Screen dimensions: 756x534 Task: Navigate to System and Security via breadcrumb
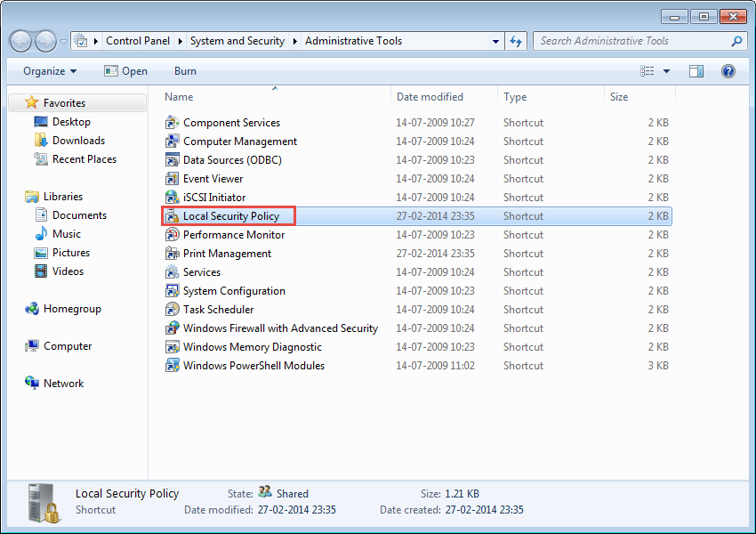(237, 40)
